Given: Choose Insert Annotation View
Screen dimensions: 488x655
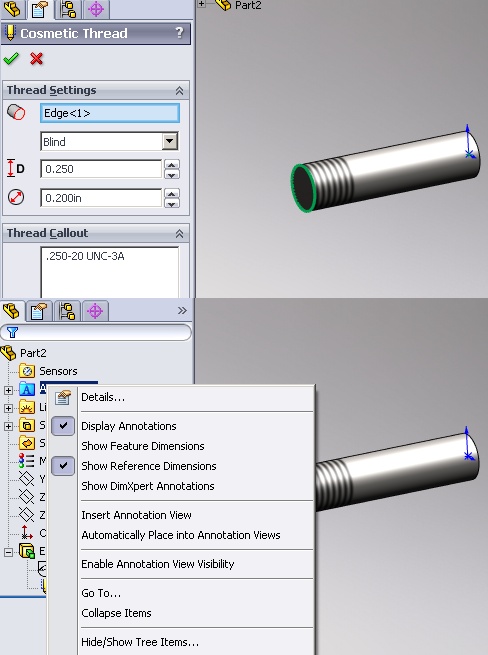Looking at the screenshot, I should click(x=136, y=515).
